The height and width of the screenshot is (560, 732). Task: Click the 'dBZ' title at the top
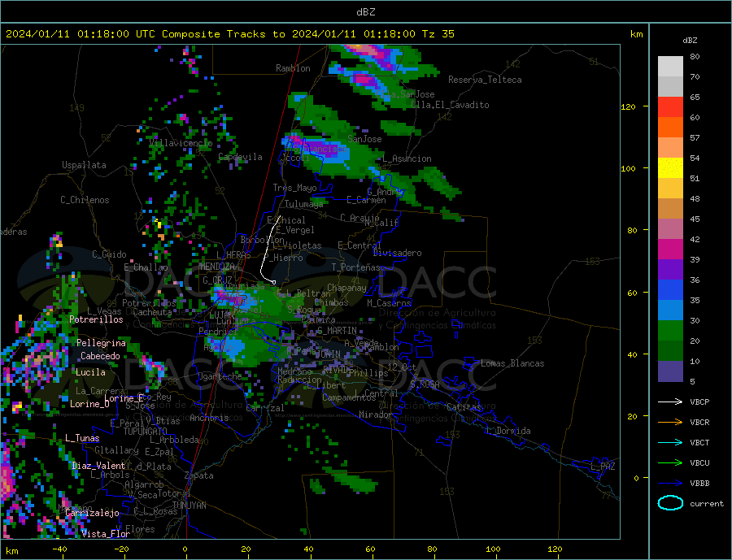[x=365, y=12]
